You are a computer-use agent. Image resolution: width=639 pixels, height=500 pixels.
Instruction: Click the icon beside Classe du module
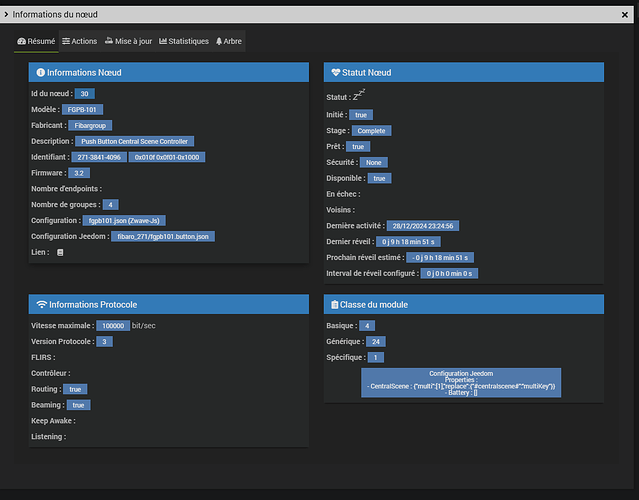[x=335, y=304]
